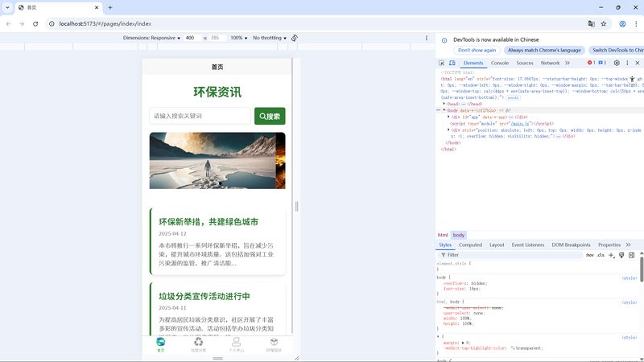Open DevTools customize three-dot menu
The image size is (644, 362).
pyautogui.click(x=627, y=63)
